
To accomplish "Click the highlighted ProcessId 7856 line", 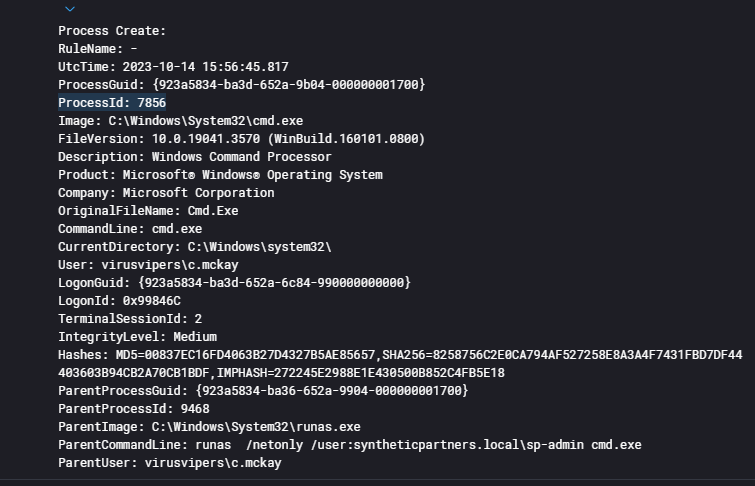I will pos(112,103).
